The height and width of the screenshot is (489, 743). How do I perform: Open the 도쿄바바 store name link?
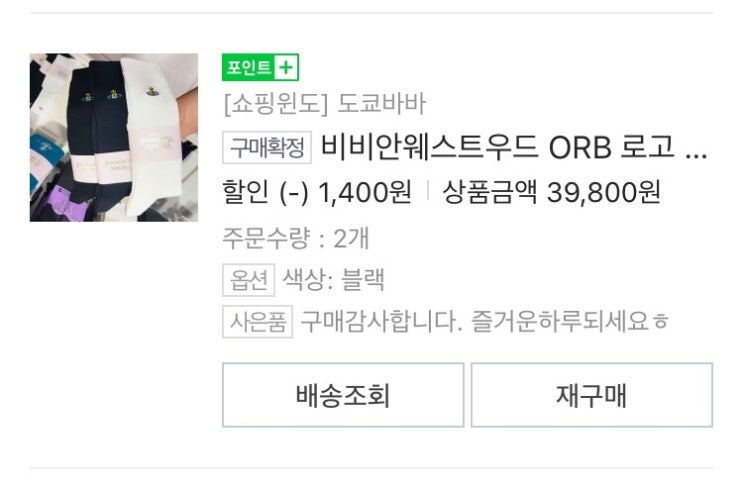[x=381, y=103]
